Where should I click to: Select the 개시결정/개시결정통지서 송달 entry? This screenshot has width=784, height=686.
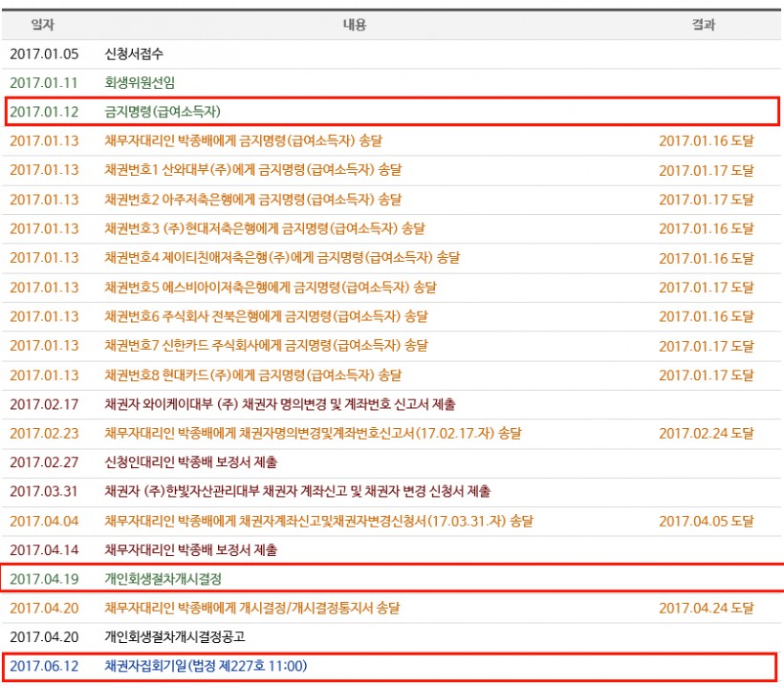click(252, 608)
